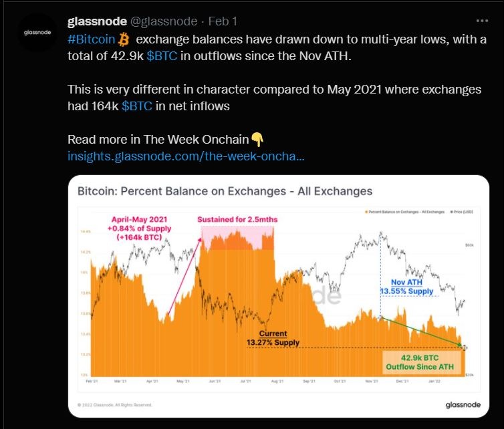504x429 pixels.
Task: Open the insights.glassnode.com article link
Action: point(186,156)
